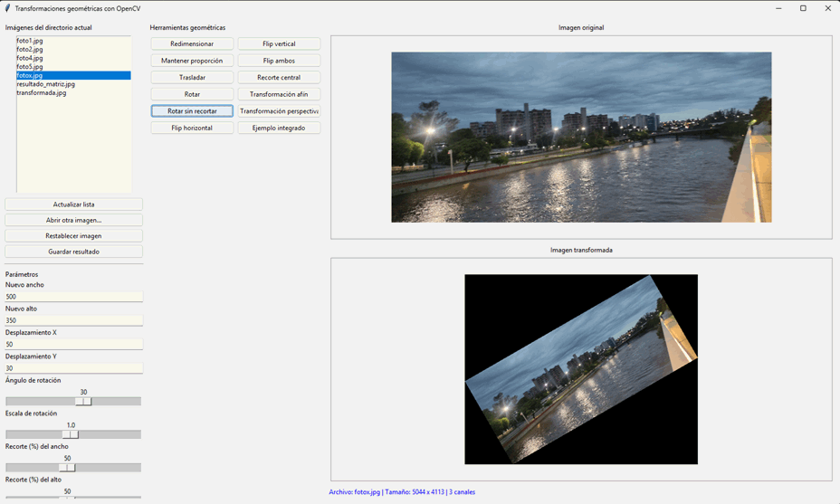The image size is (840, 504).
Task: Save with Guardar resultado button
Action: pos(74,252)
